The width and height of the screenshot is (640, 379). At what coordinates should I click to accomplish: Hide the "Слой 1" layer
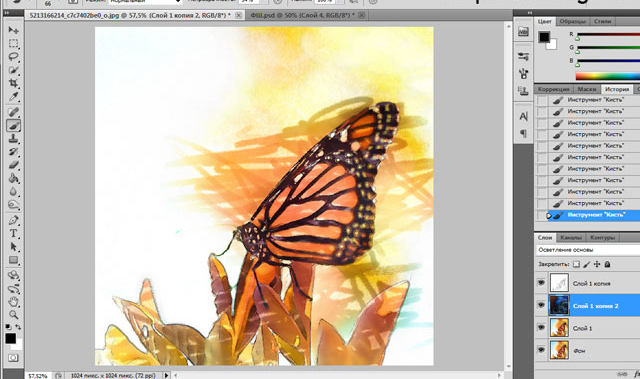coord(542,327)
